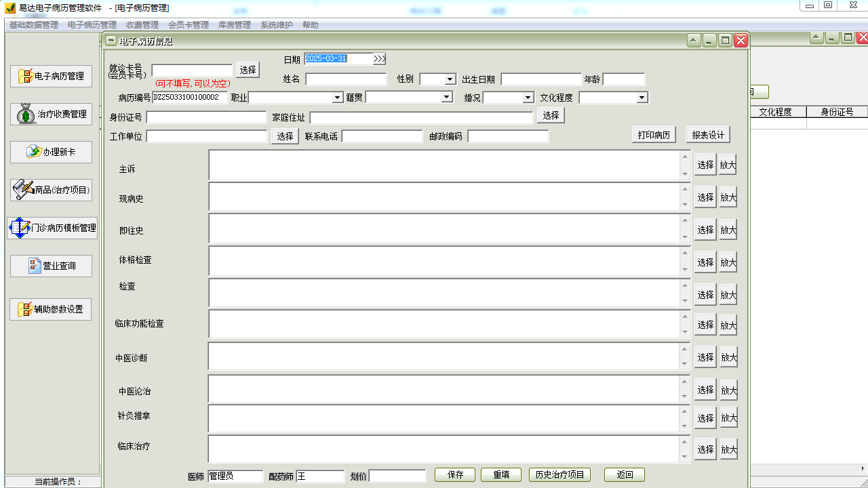Click the 办理新卡 sidebar icon

click(x=34, y=152)
